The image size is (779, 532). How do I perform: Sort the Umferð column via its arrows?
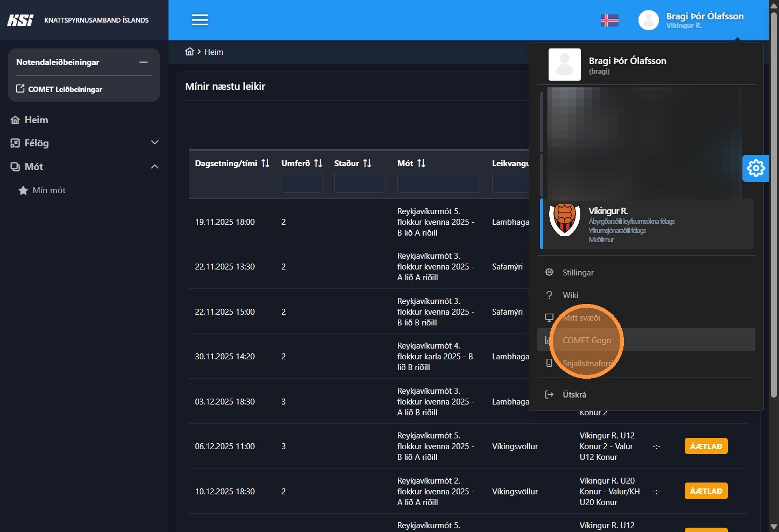(x=318, y=163)
